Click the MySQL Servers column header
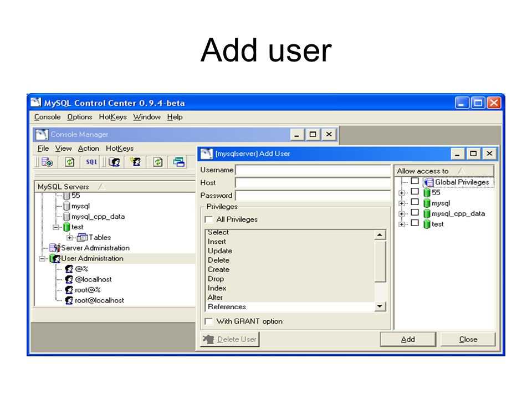Image resolution: width=532 pixels, height=399 pixels. [115, 187]
